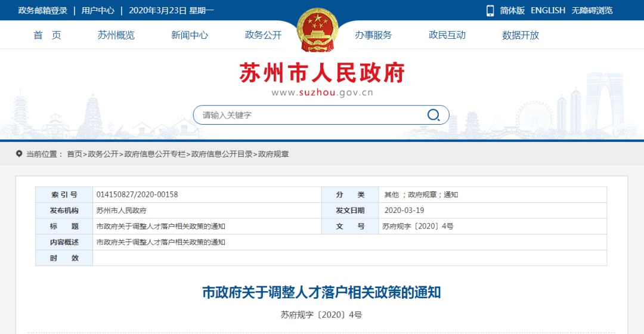
Task: Open 用户中心 link
Action: click(98, 11)
